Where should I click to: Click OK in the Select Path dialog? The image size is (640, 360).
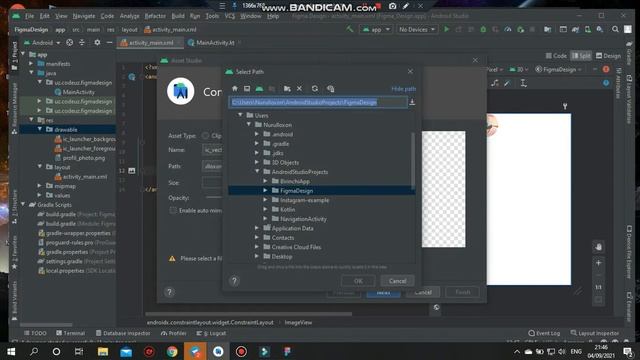coord(358,281)
